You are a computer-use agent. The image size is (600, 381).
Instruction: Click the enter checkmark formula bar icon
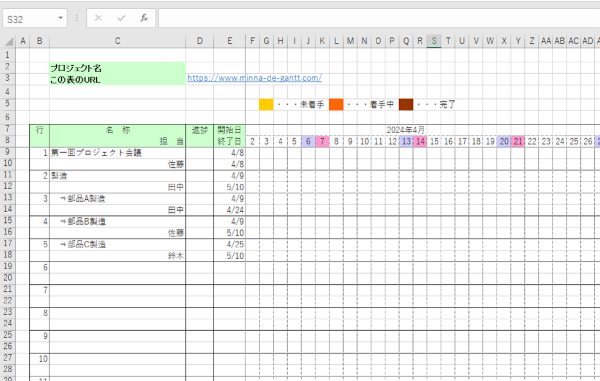tap(121, 18)
